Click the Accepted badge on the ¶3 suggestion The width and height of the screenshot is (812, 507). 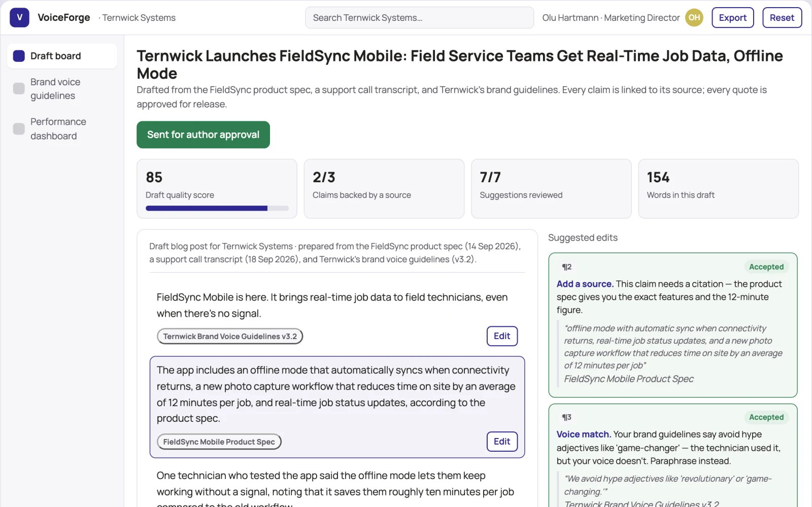tap(766, 417)
